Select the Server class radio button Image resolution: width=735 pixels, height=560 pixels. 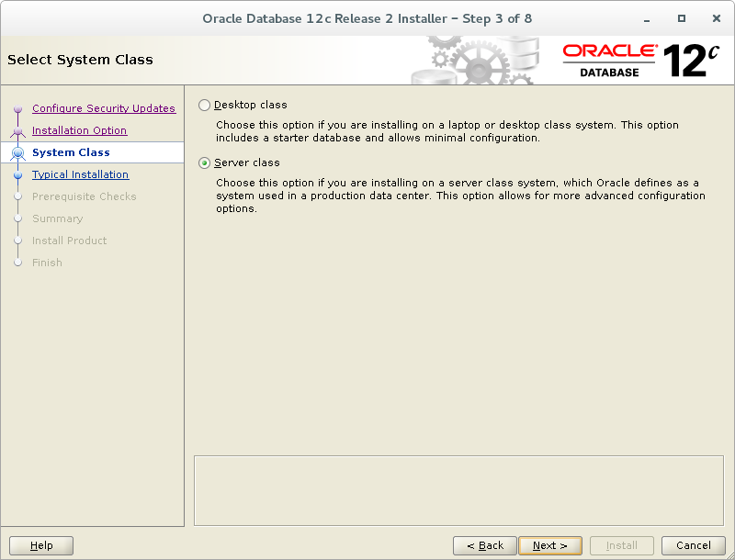point(204,162)
